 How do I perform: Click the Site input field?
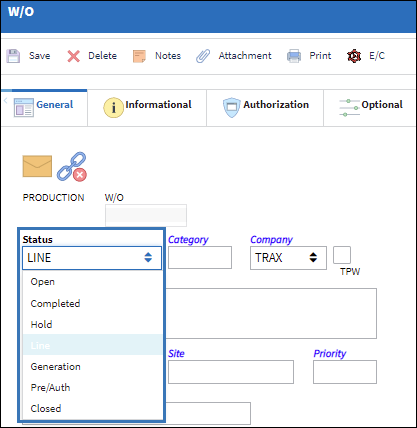click(x=231, y=372)
